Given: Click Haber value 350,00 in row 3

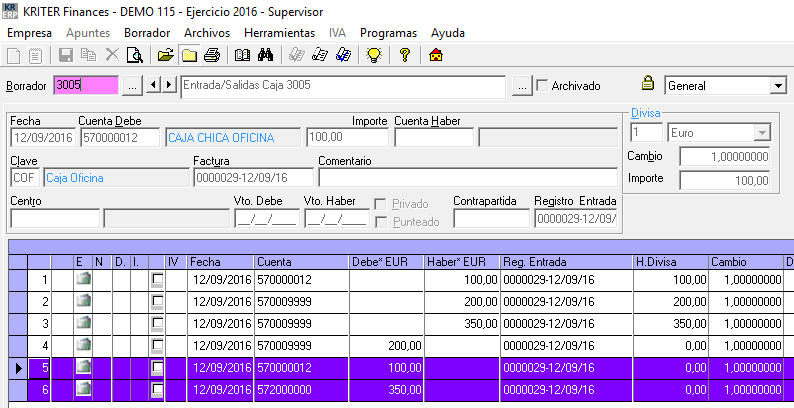Looking at the screenshot, I should [x=462, y=323].
